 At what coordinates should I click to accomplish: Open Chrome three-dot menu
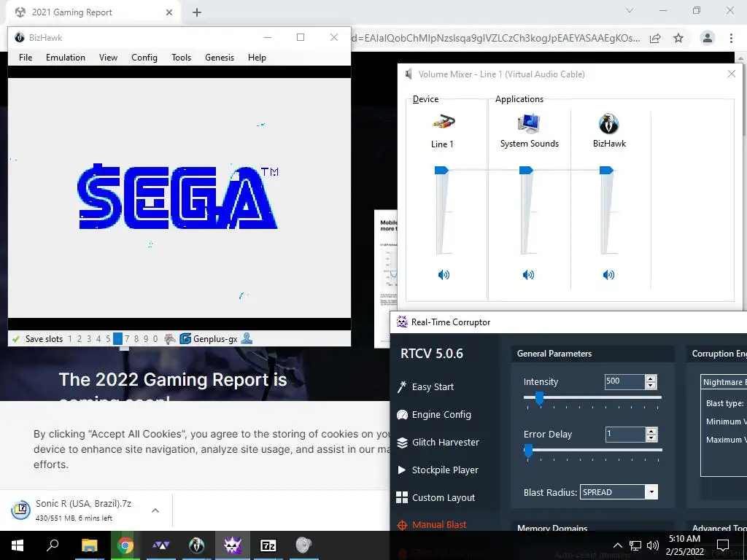731,38
